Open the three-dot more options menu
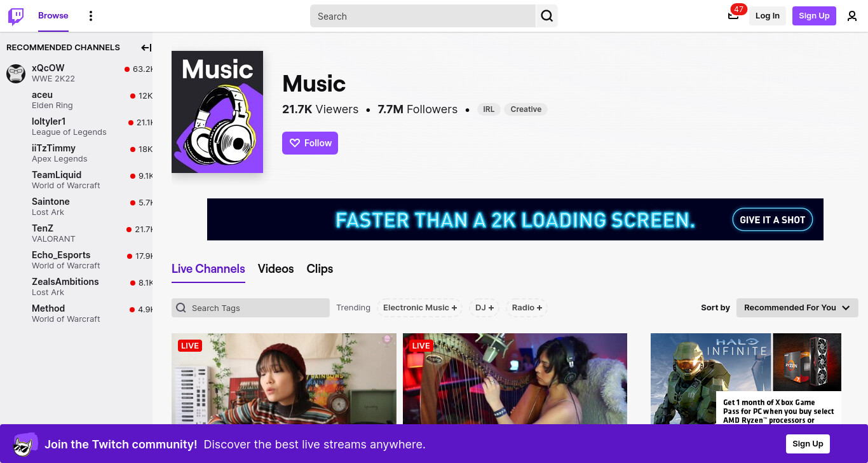This screenshot has width=868, height=463. click(91, 16)
